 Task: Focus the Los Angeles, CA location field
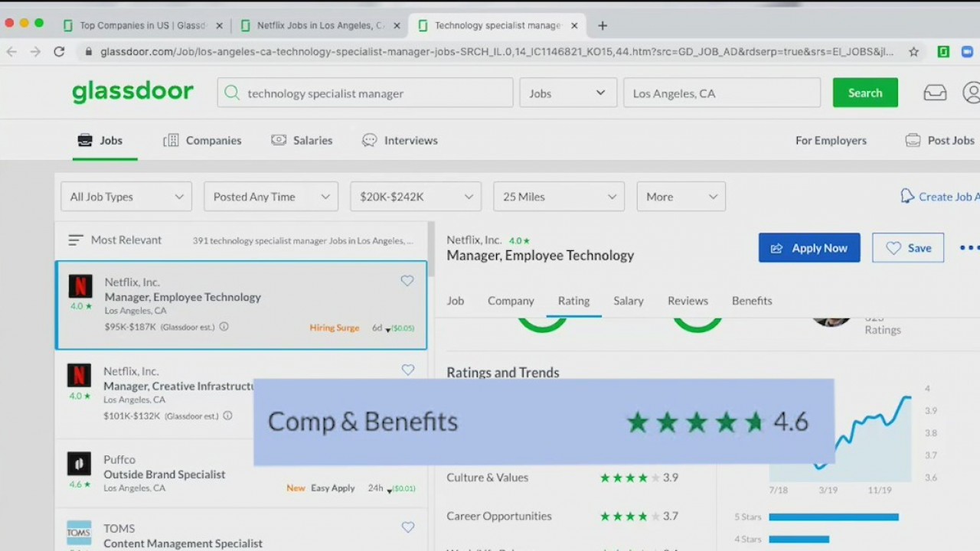pyautogui.click(x=722, y=93)
